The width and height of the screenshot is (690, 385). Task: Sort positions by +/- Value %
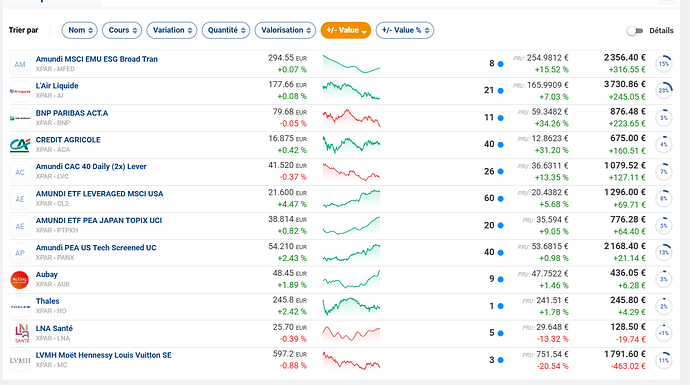click(405, 30)
